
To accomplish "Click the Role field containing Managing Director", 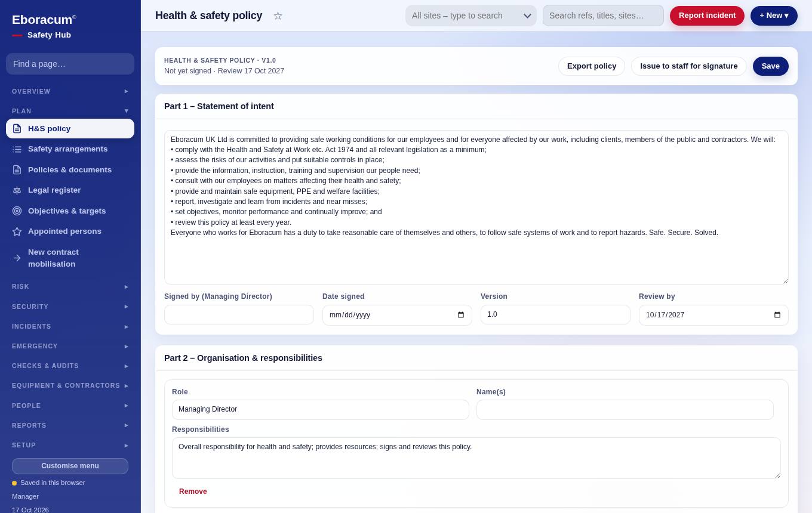I will [x=321, y=410].
